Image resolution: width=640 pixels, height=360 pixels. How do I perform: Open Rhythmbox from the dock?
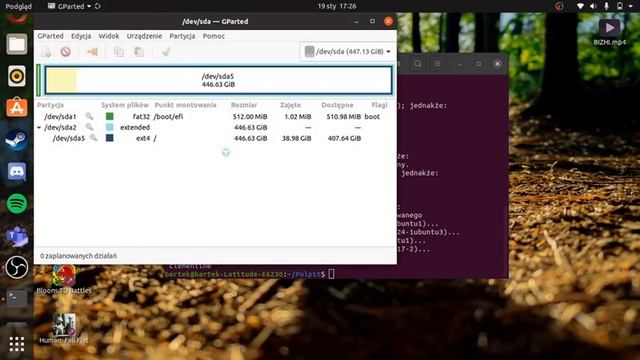click(17, 76)
